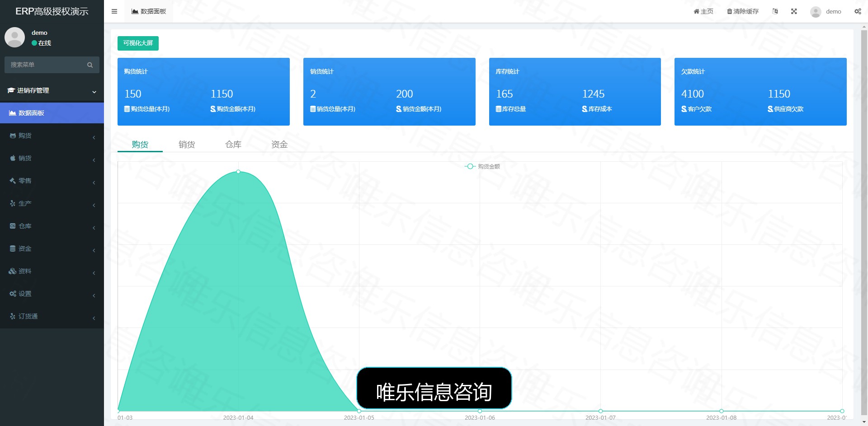Click the 零售 sidebar icon

click(13, 181)
